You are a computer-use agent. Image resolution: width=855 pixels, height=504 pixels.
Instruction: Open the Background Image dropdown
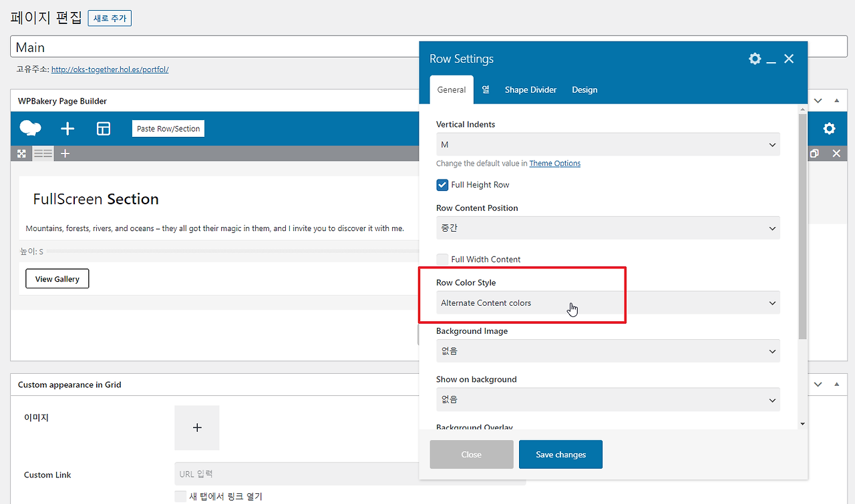(x=608, y=351)
